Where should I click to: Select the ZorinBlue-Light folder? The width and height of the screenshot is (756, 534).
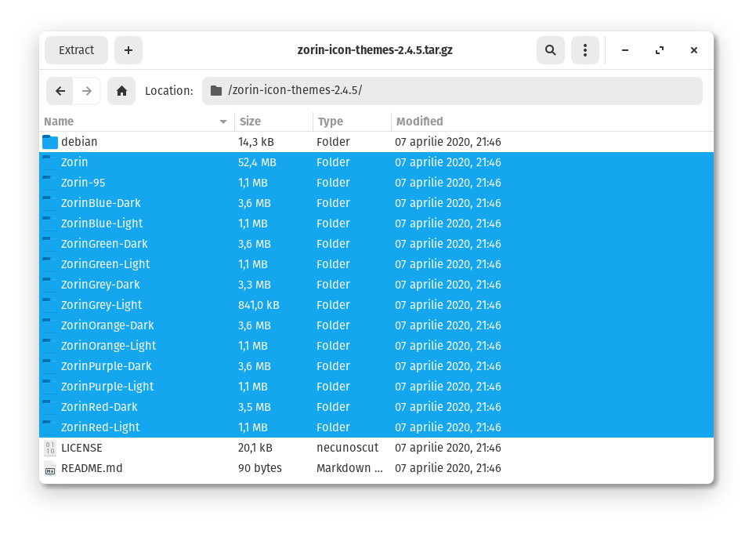pyautogui.click(x=376, y=223)
